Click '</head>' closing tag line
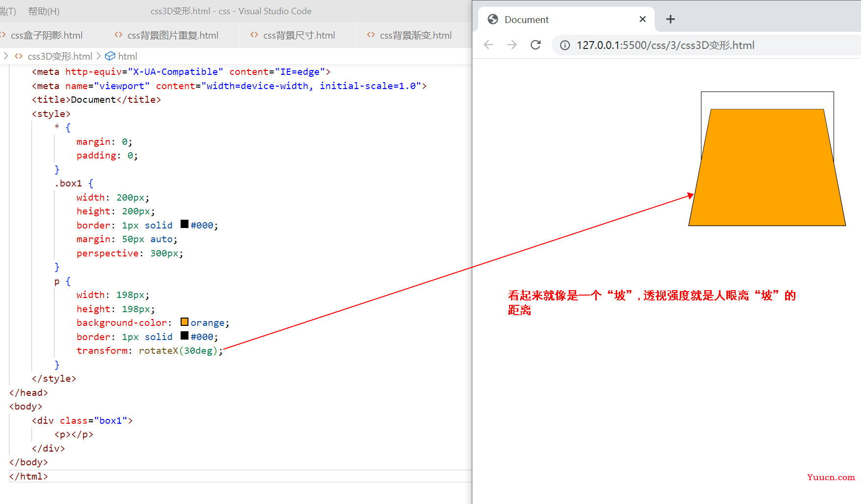Viewport: 861px width, 504px height. click(x=29, y=393)
